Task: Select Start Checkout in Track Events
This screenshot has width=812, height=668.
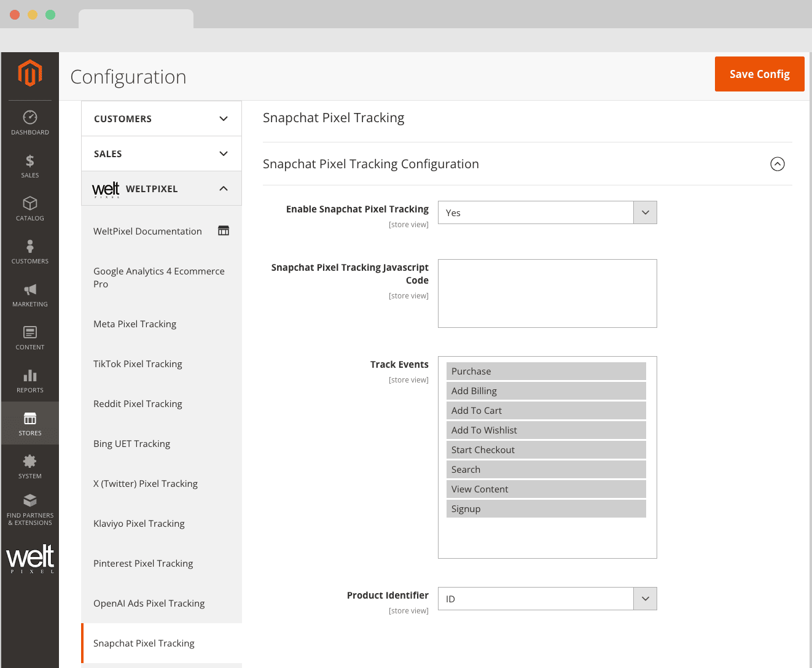Action: [x=546, y=450]
